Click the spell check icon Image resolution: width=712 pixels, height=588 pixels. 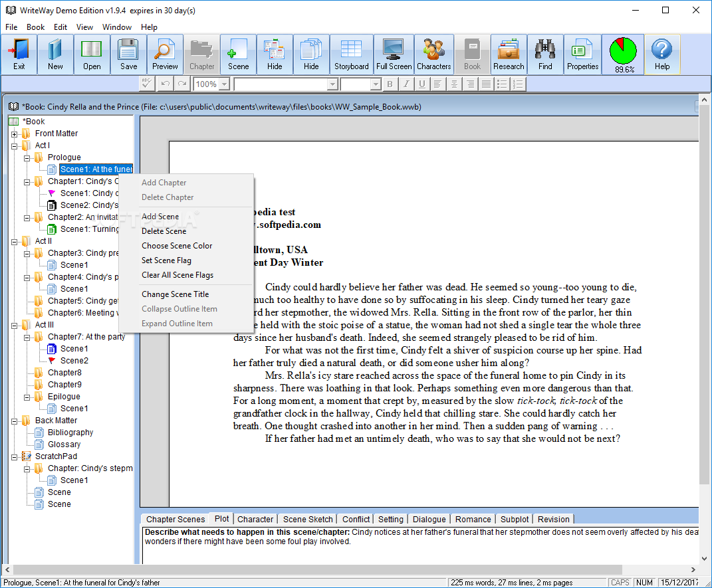[x=146, y=84]
